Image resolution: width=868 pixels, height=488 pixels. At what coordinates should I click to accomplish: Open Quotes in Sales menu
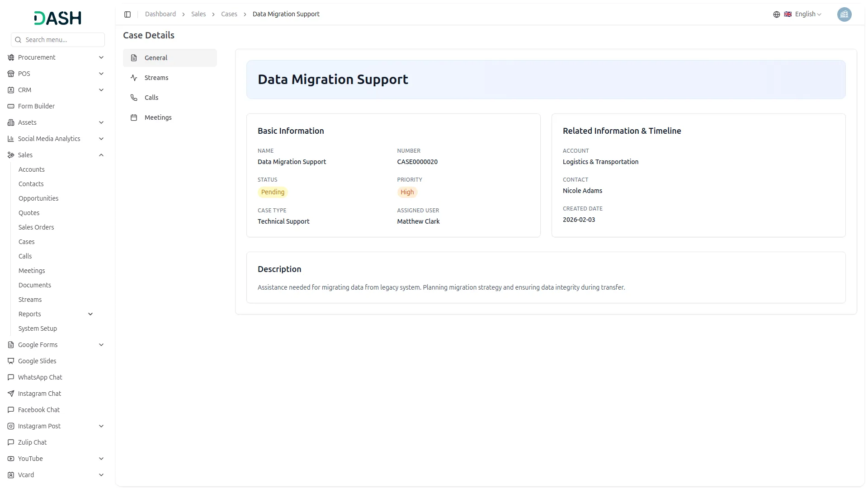coord(29,213)
